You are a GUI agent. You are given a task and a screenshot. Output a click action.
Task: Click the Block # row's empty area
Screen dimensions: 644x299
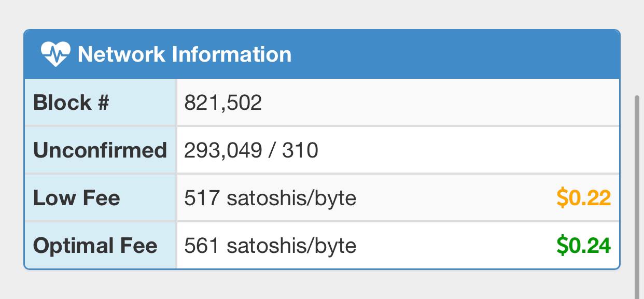tap(441, 103)
